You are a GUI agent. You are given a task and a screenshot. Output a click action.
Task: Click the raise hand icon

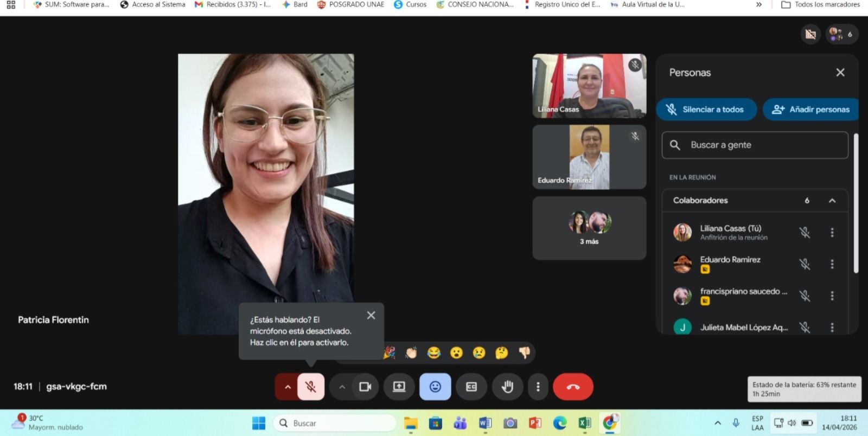pos(507,387)
